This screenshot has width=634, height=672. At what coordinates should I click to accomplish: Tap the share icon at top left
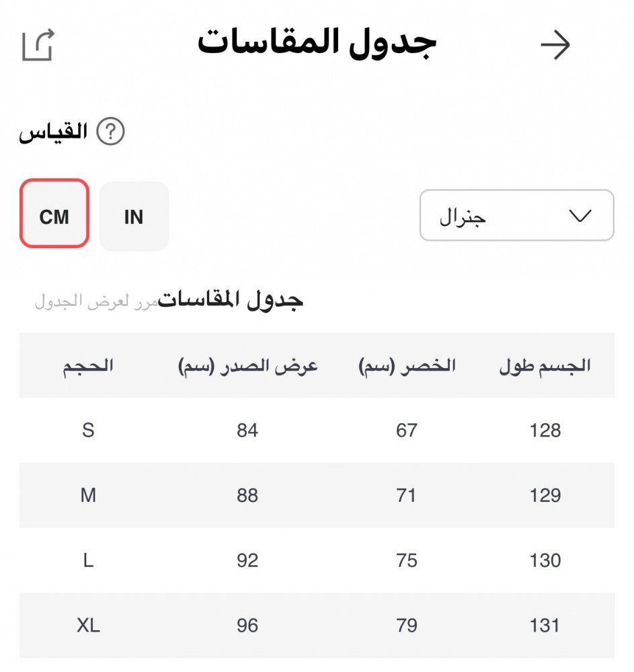pos(38,46)
